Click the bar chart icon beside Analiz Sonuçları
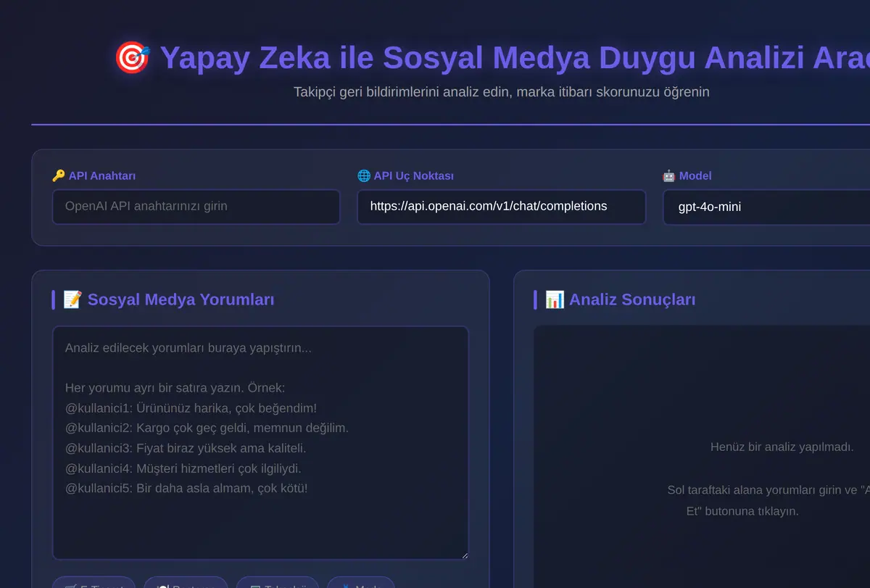Image resolution: width=870 pixels, height=588 pixels. point(555,299)
